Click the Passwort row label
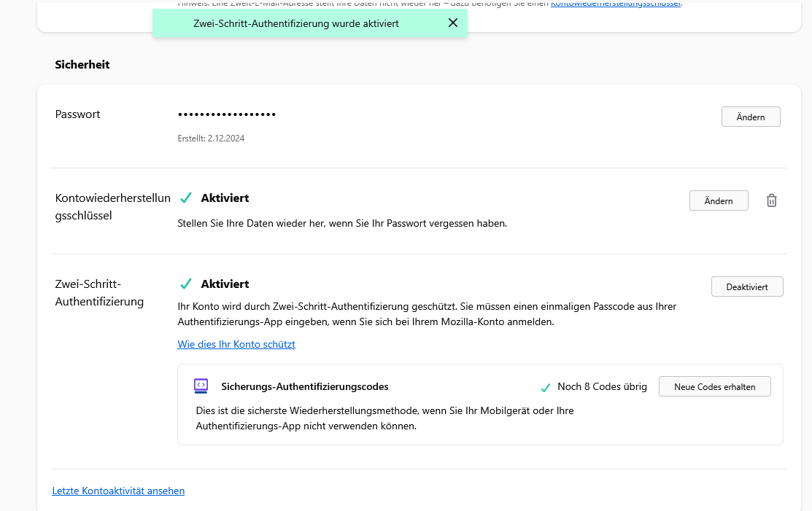812x511 pixels. (78, 114)
